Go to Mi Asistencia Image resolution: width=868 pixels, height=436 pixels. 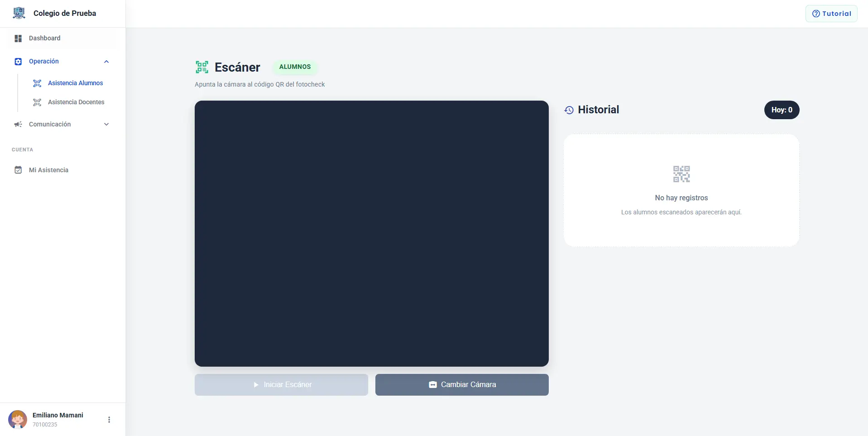[62, 170]
